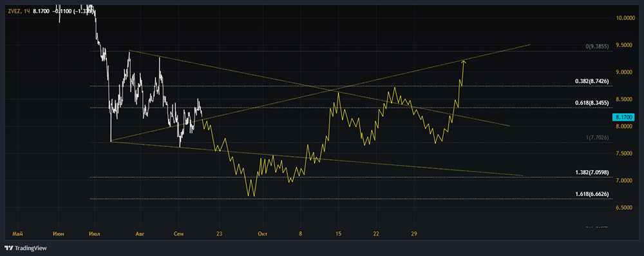Click the TradingView logo
This screenshot has height=256, width=644.
pyautogui.click(x=26, y=248)
